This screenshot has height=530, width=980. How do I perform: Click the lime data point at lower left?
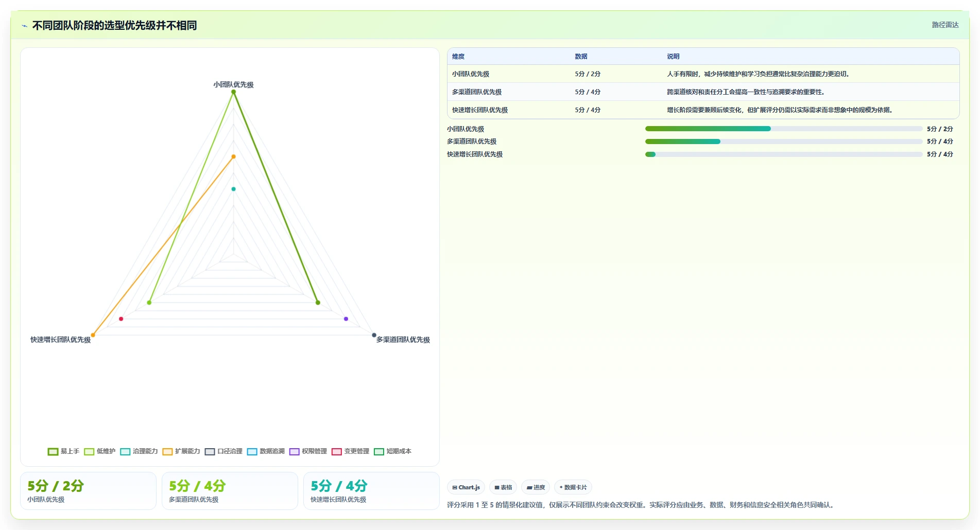[x=149, y=303]
